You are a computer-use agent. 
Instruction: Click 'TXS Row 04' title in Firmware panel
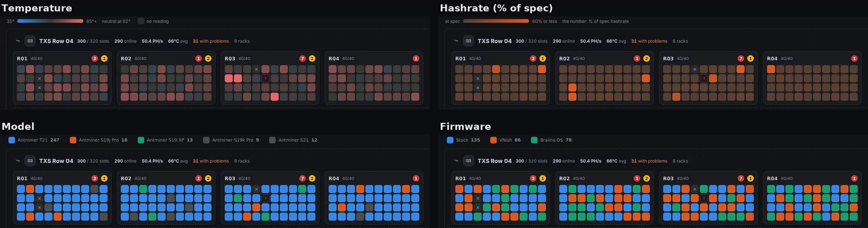pyautogui.click(x=494, y=161)
